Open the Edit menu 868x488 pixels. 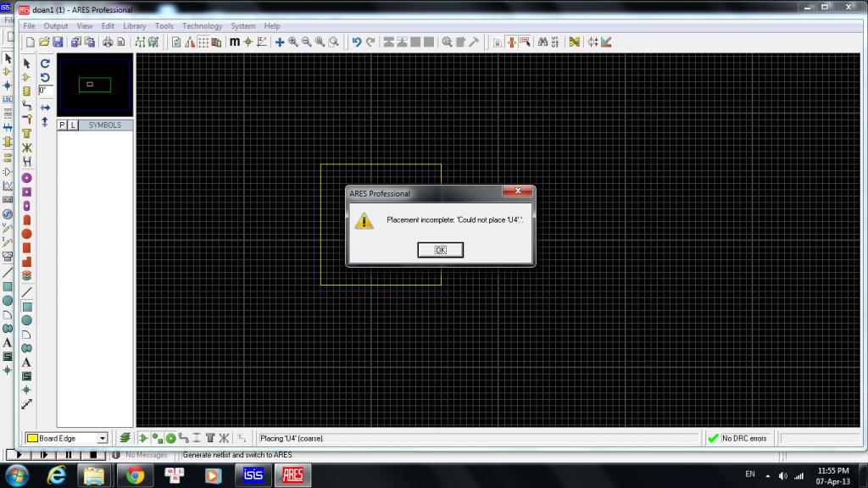coord(108,26)
